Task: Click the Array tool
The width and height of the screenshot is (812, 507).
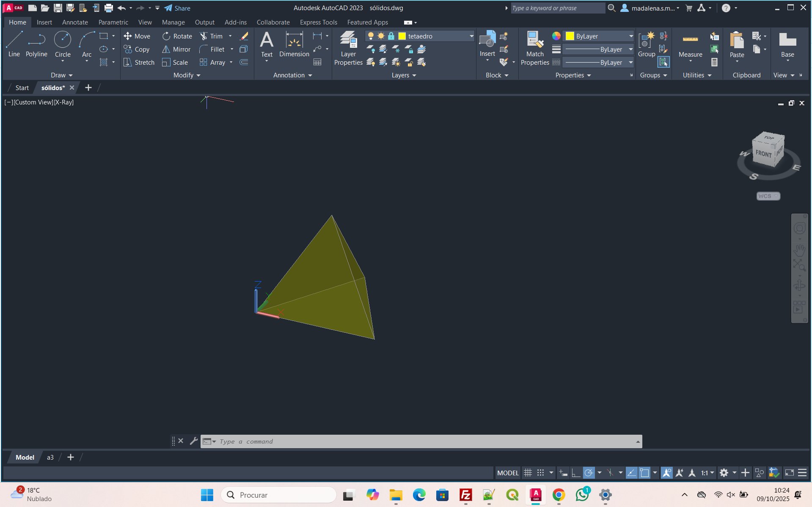Action: click(x=213, y=63)
